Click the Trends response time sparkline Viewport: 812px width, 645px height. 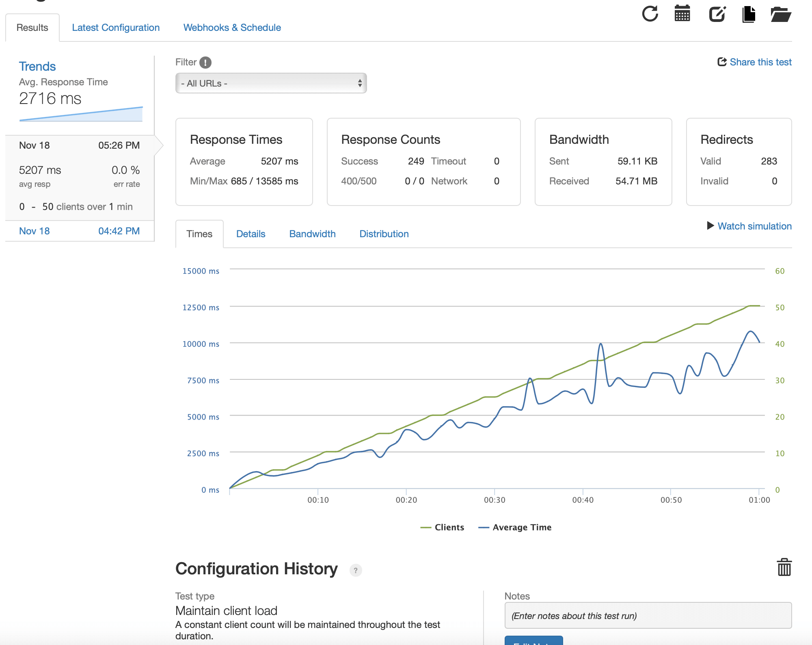pos(81,115)
